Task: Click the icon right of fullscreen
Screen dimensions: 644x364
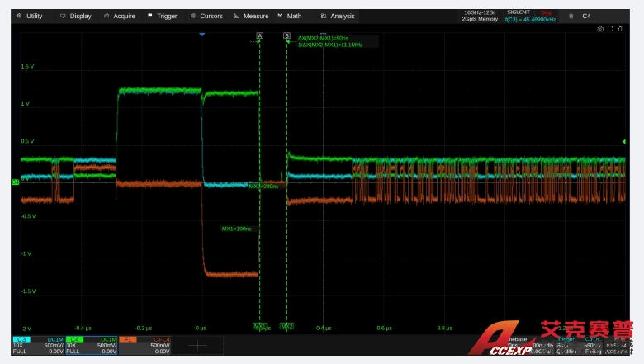Action: (x=619, y=29)
